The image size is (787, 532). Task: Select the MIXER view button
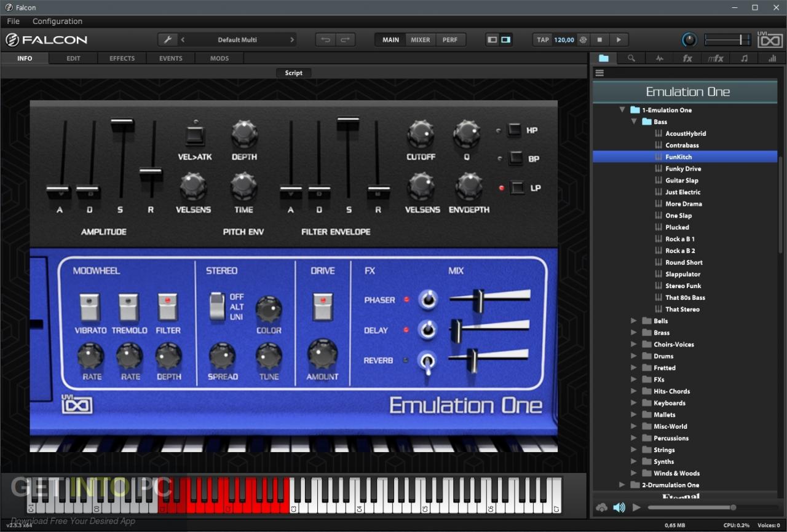(x=421, y=40)
